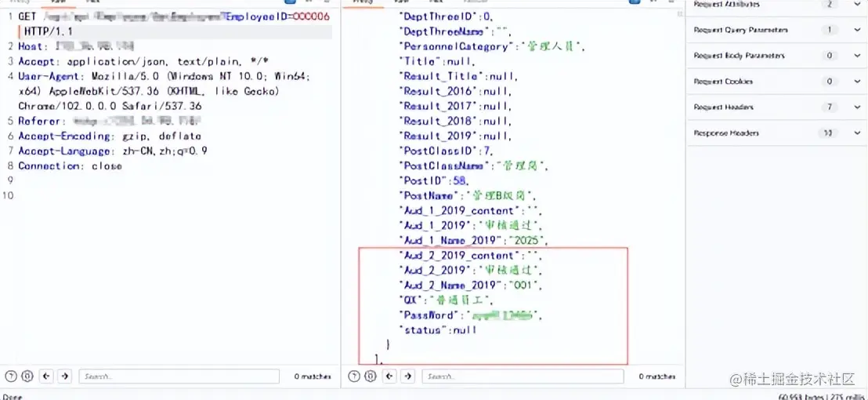868x400 pixels.
Task: Click "Aud_2_Name_2019":"001" in the response
Action: (x=470, y=285)
